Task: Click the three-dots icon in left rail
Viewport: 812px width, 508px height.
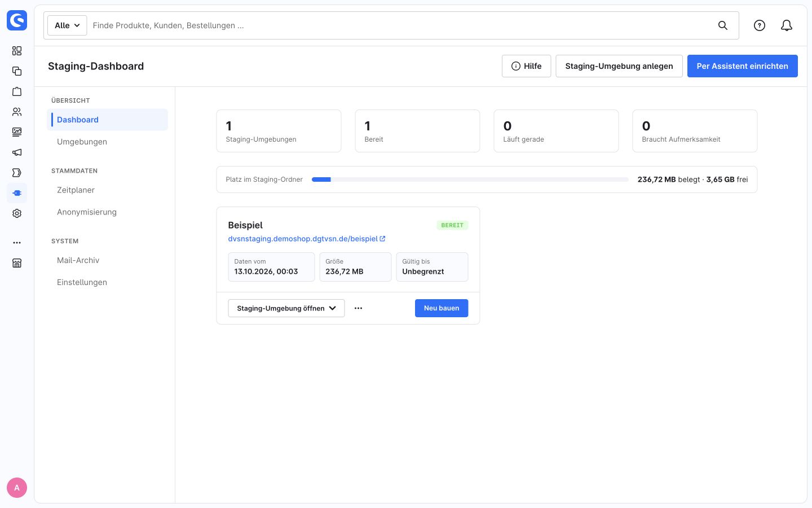Action: click(x=17, y=243)
